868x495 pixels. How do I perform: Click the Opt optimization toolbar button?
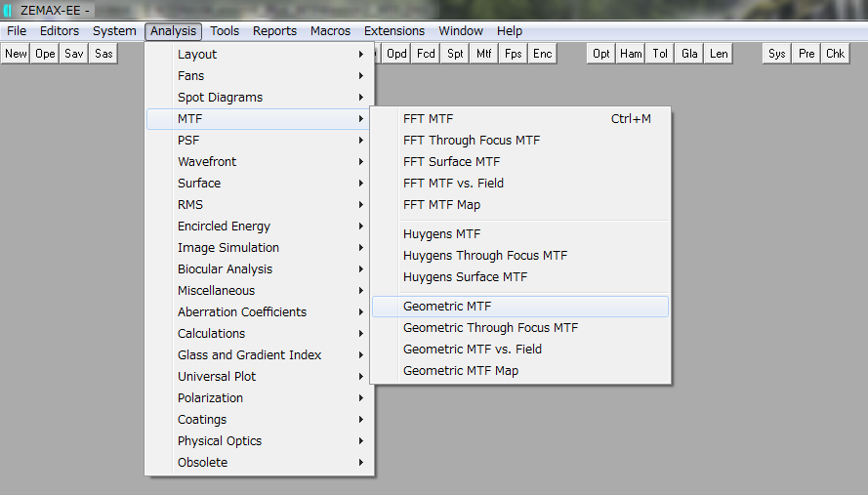tap(601, 54)
